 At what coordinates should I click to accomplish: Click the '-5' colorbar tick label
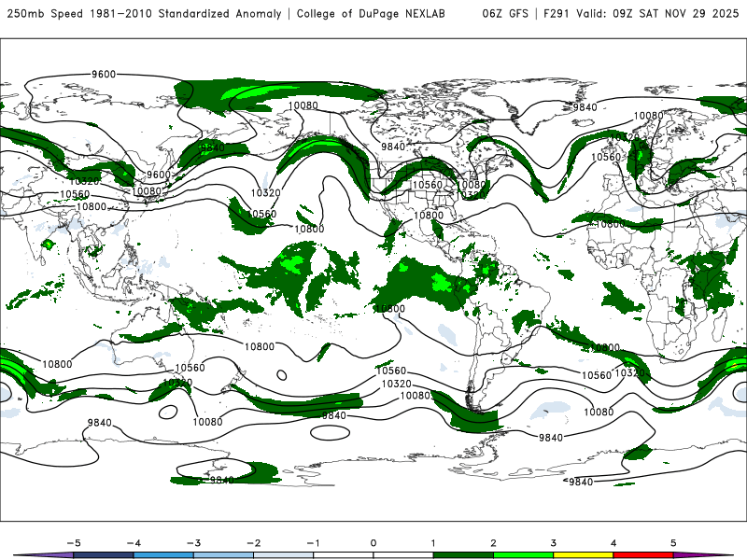point(74,543)
